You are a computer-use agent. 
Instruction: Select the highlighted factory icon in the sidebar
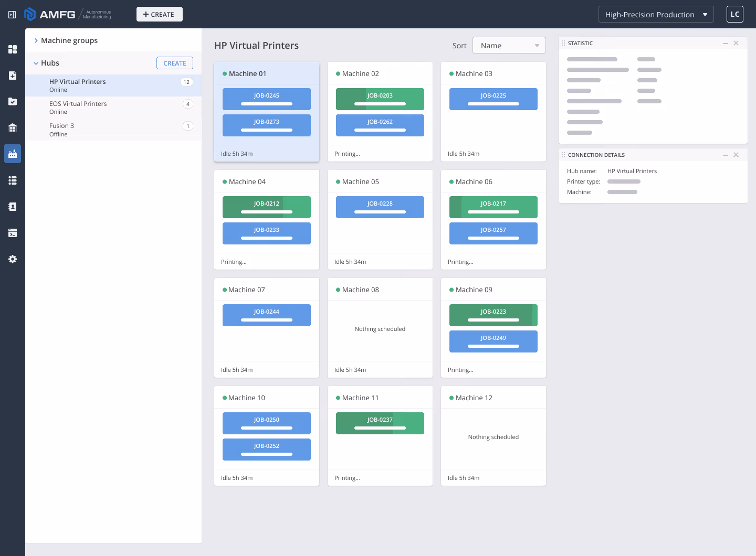pyautogui.click(x=13, y=154)
